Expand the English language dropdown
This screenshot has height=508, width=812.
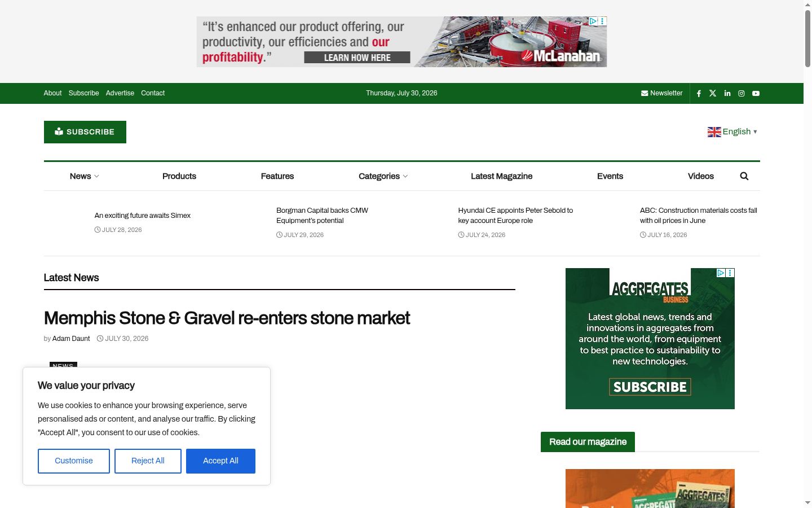point(732,132)
